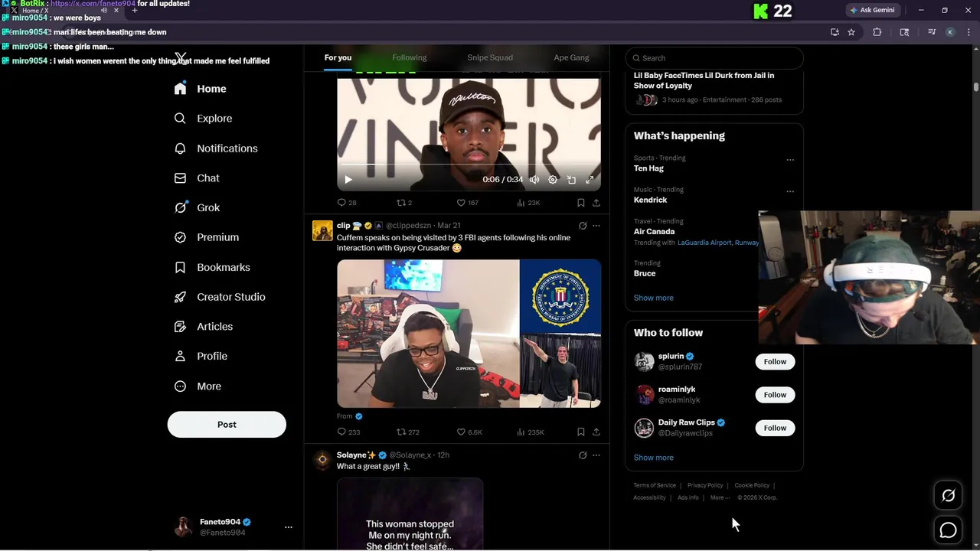The width and height of the screenshot is (980, 551).
Task: Click the Post button
Action: click(x=227, y=425)
